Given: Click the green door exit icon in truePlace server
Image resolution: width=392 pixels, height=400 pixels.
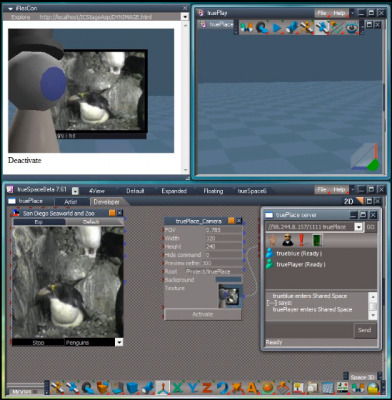Looking at the screenshot, I should (x=316, y=240).
